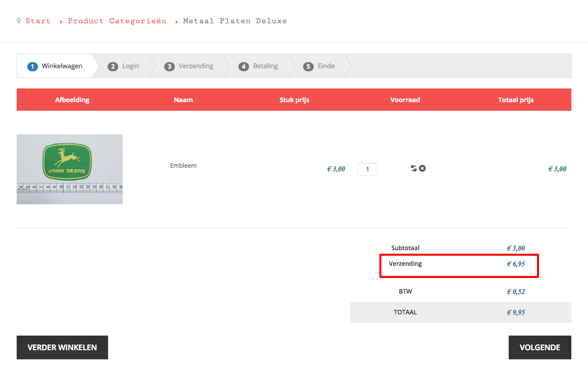The height and width of the screenshot is (375, 588).
Task: Click the Stuk prijs column header
Action: [x=295, y=100]
